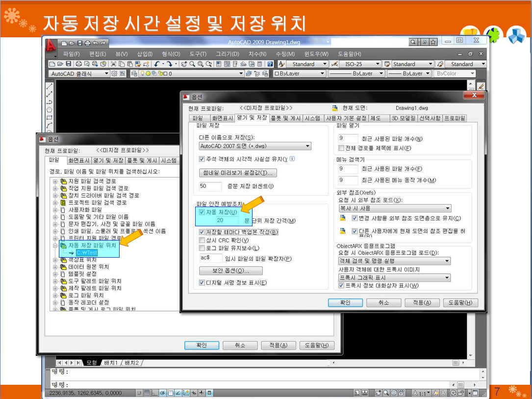Click the autosave minutes field showing 20
Image resolution: width=532 pixels, height=399 pixels.
[x=220, y=220]
